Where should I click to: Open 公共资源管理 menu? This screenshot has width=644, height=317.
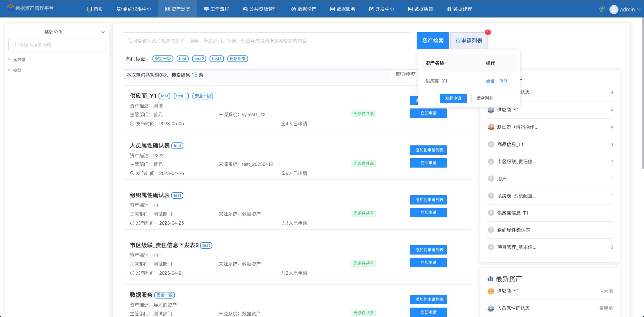tap(260, 9)
